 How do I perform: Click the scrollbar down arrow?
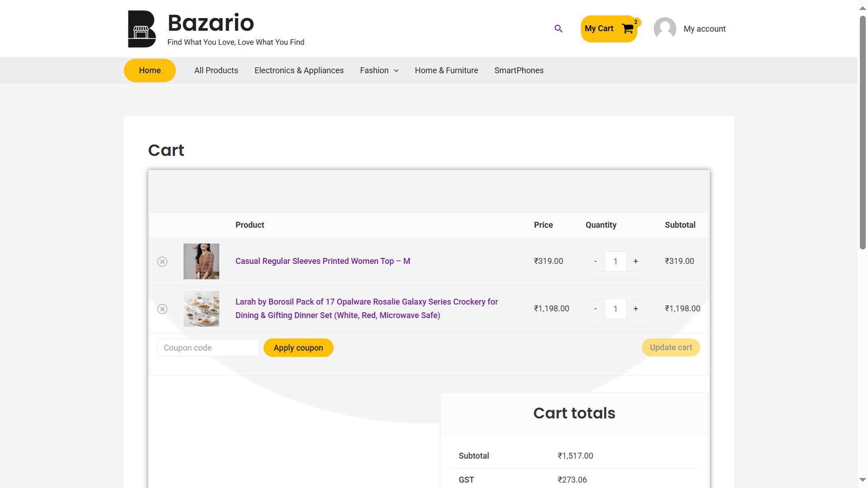tap(863, 480)
